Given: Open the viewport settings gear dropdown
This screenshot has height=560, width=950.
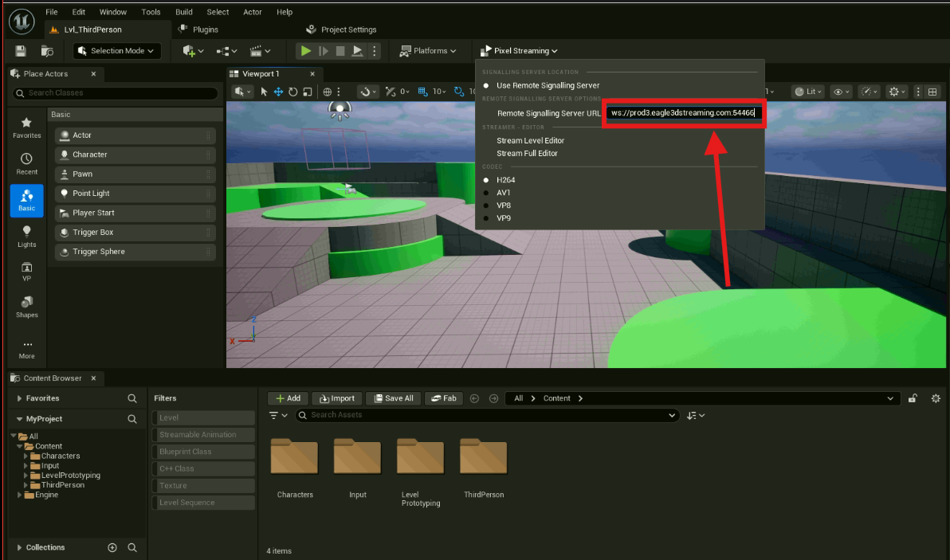Looking at the screenshot, I should [897, 92].
